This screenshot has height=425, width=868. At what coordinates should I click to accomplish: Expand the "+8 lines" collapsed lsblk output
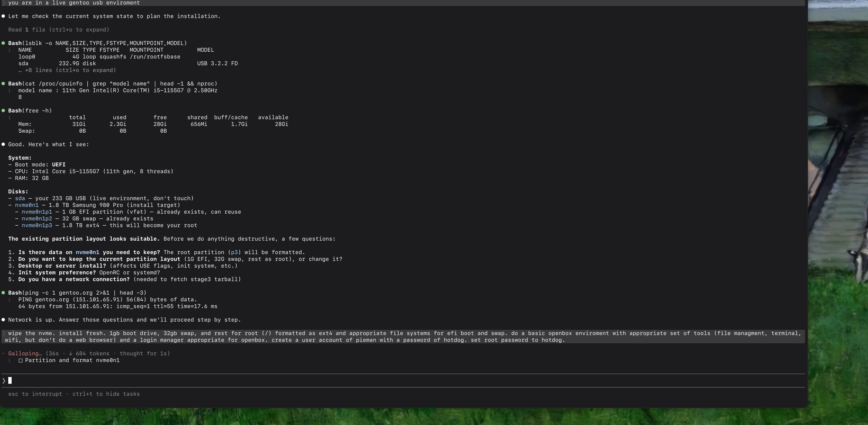[67, 70]
